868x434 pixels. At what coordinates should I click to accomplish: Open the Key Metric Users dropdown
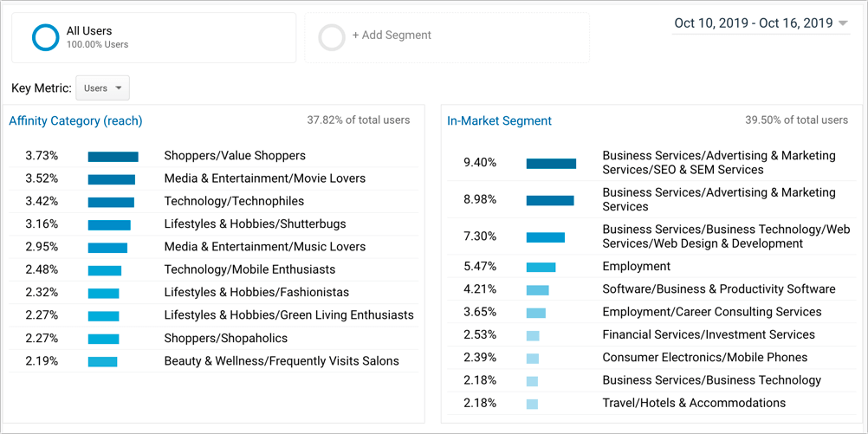(x=102, y=88)
